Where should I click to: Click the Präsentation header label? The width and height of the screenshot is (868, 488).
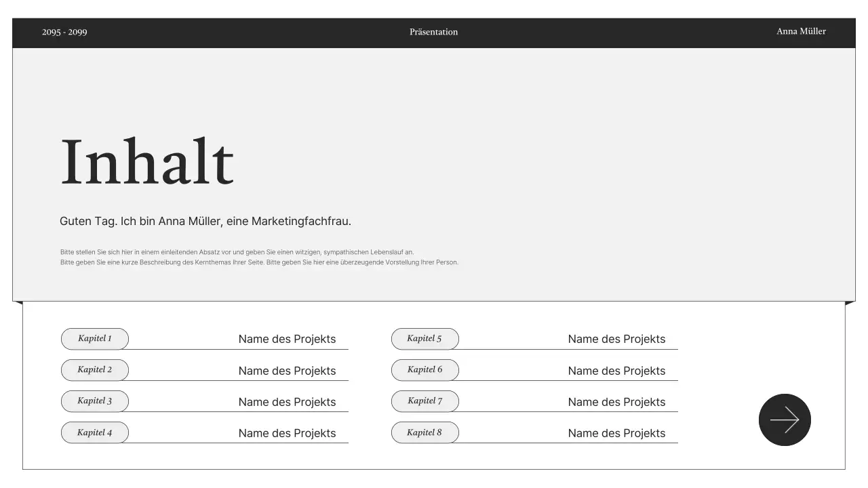433,32
